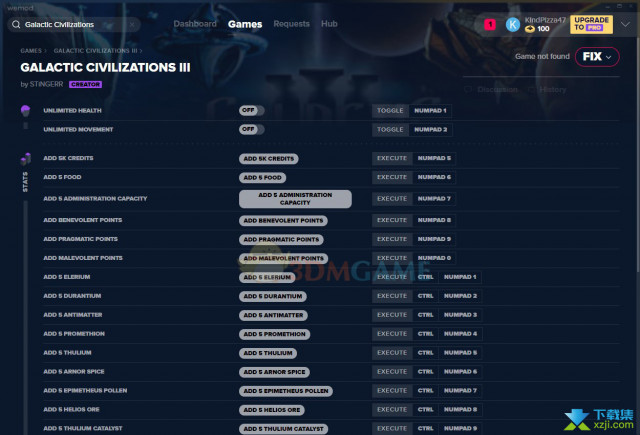Click CTRL key binding for Add 5 Elerium
640x435 pixels.
point(425,277)
